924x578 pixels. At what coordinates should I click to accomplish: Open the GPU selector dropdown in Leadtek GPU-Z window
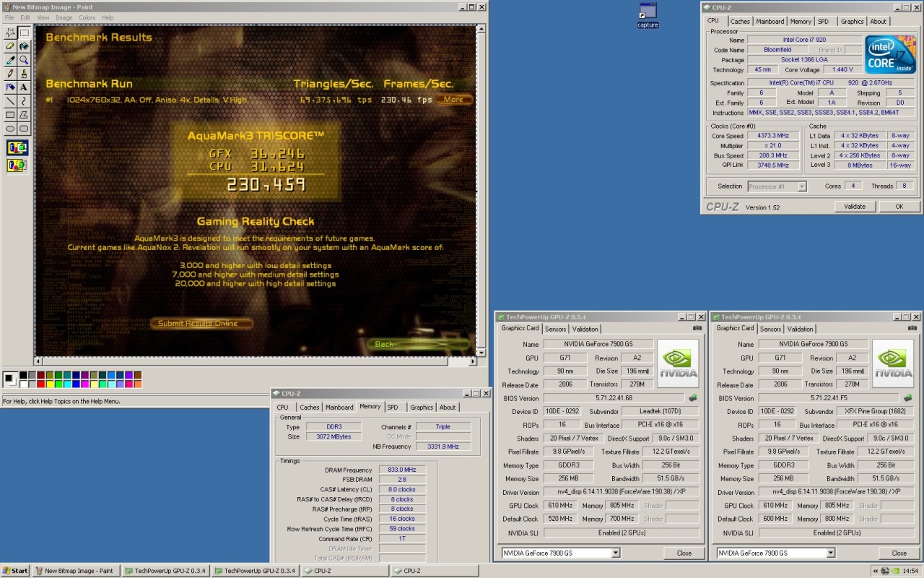point(615,553)
